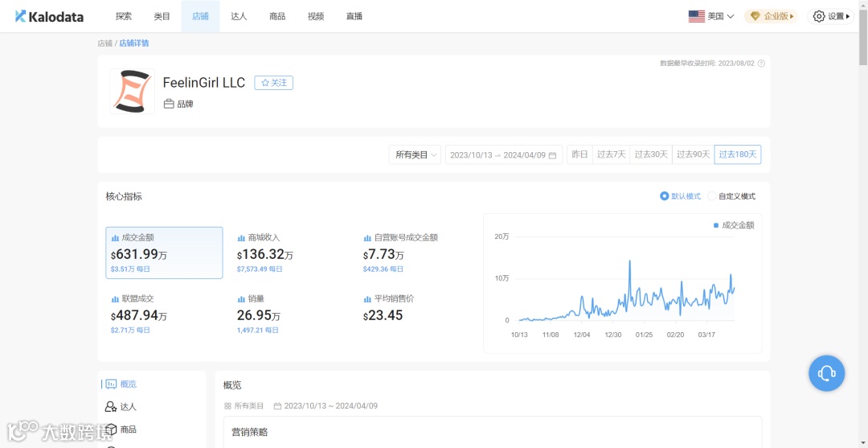The height and width of the screenshot is (448, 868).
Task: Open the customer support headset button
Action: (x=826, y=374)
